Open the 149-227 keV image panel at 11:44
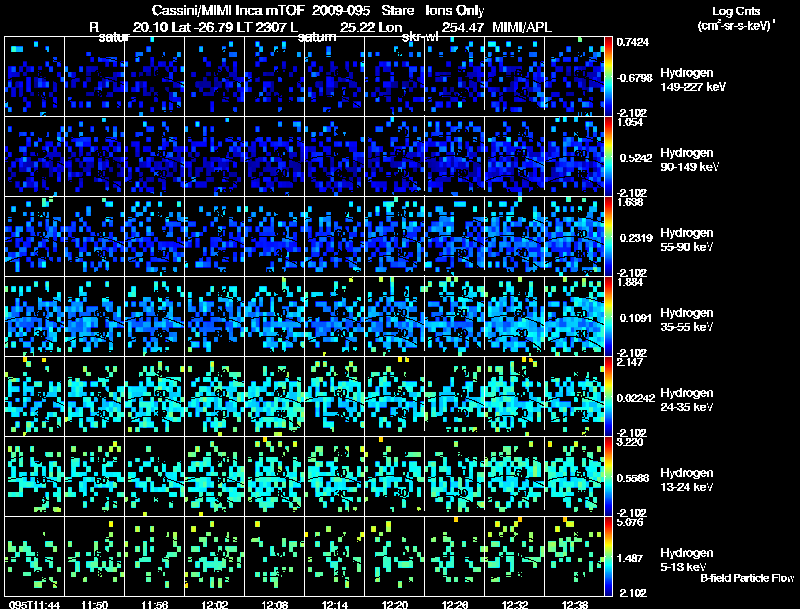This screenshot has height=609, width=800. (x=35, y=77)
